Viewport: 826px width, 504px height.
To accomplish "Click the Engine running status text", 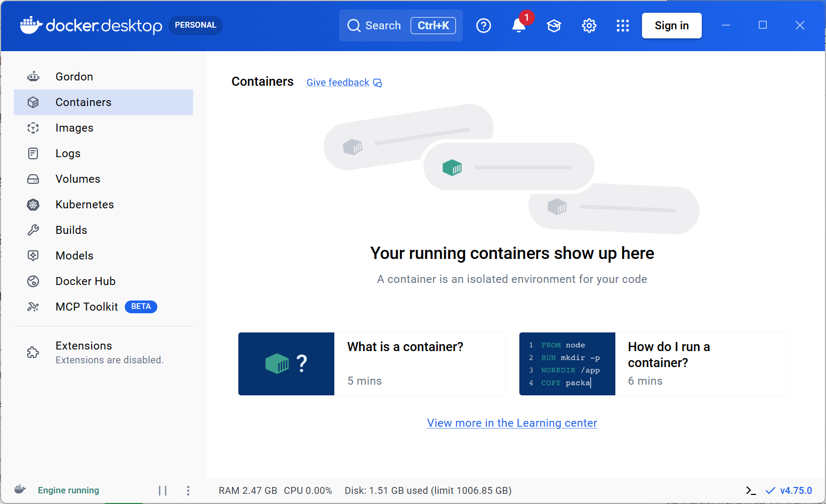I will 68,490.
